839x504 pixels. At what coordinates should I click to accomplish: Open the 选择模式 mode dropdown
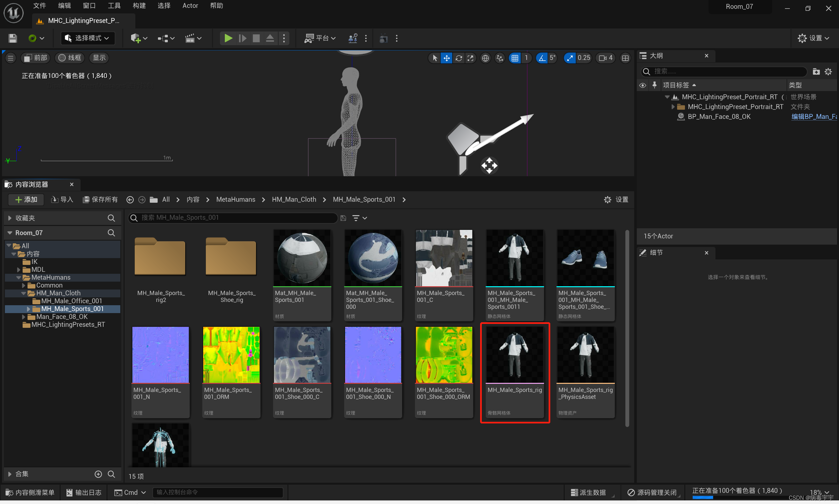[88, 38]
